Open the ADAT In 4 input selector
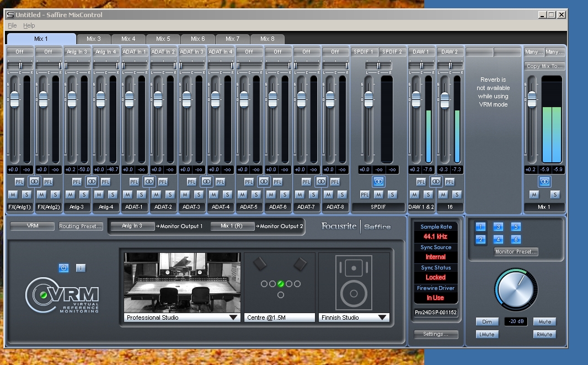 pos(221,52)
